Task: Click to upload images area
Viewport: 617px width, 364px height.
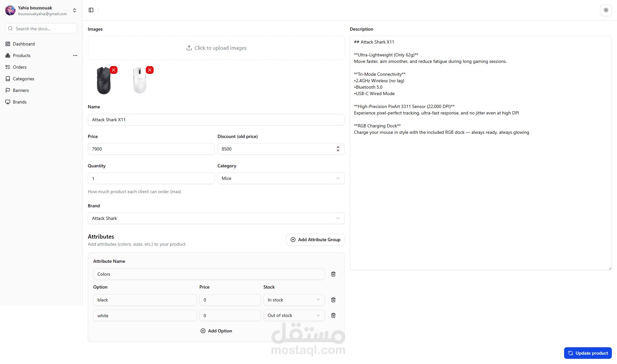Action: coord(216,48)
